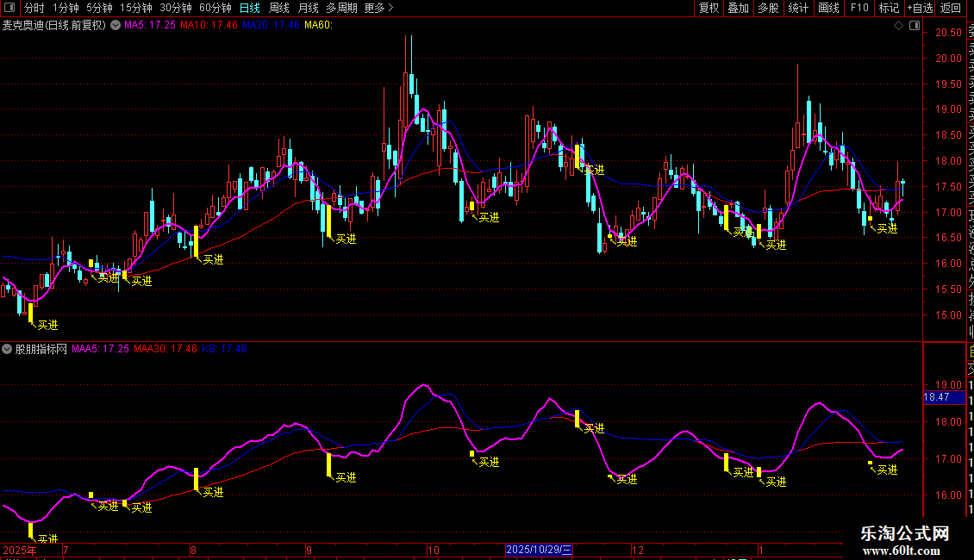Click the 麦克奥迪(日线.前复权) title
The width and height of the screenshot is (974, 560).
[54, 25]
